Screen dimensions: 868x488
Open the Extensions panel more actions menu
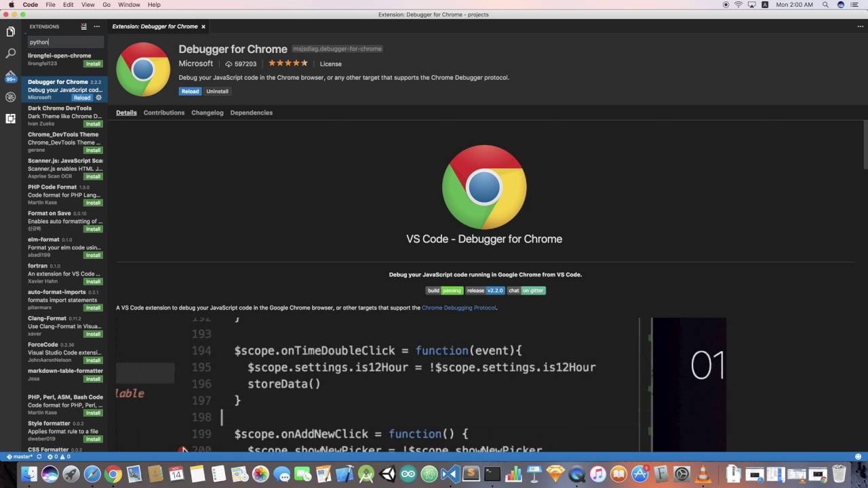(97, 26)
